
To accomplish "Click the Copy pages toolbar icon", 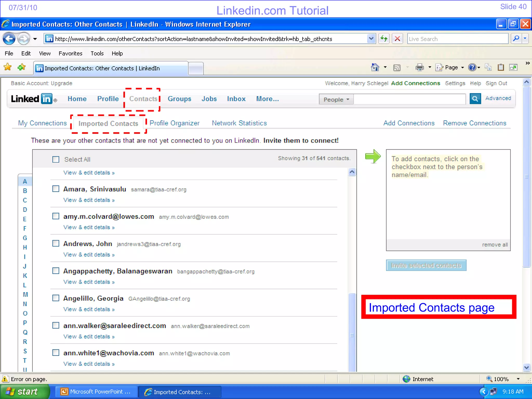I will [488, 67].
